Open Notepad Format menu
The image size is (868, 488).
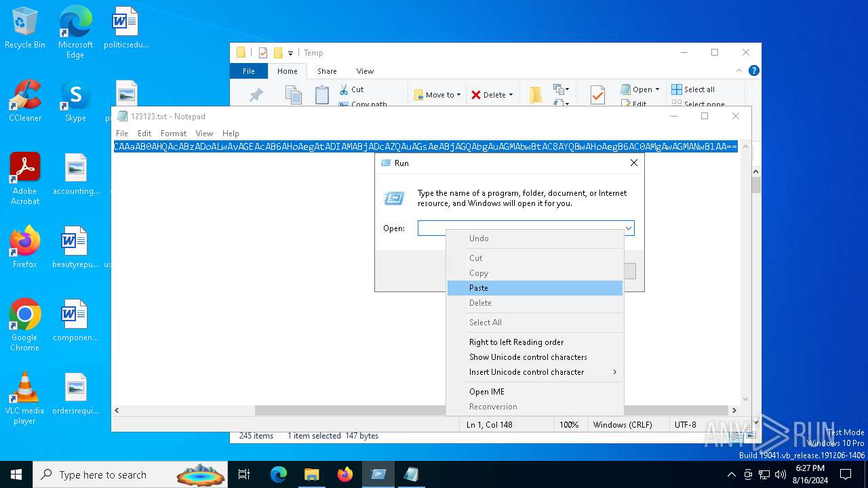[x=174, y=134]
